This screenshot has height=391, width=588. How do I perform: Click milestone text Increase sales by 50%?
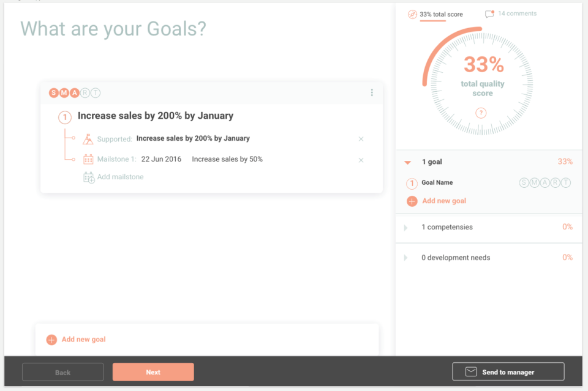coord(227,159)
